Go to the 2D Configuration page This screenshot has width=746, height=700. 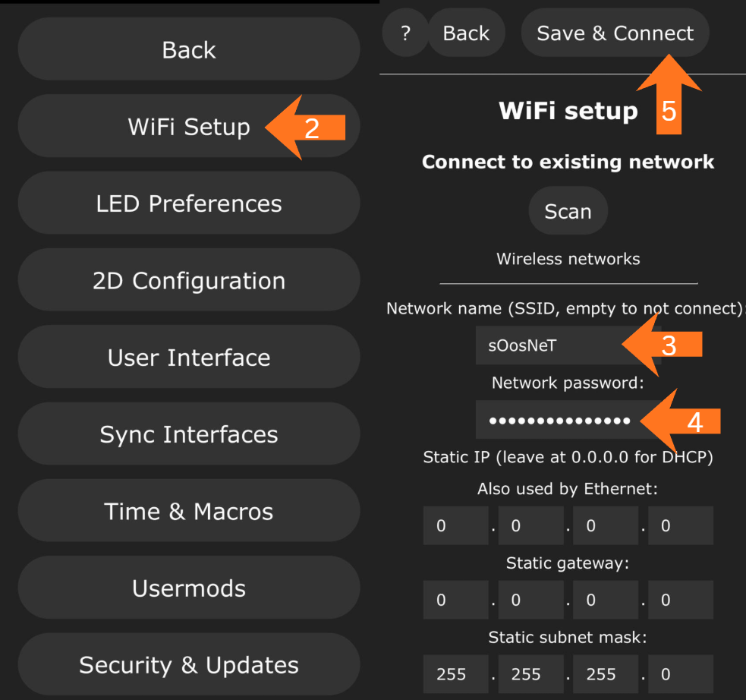tap(188, 281)
